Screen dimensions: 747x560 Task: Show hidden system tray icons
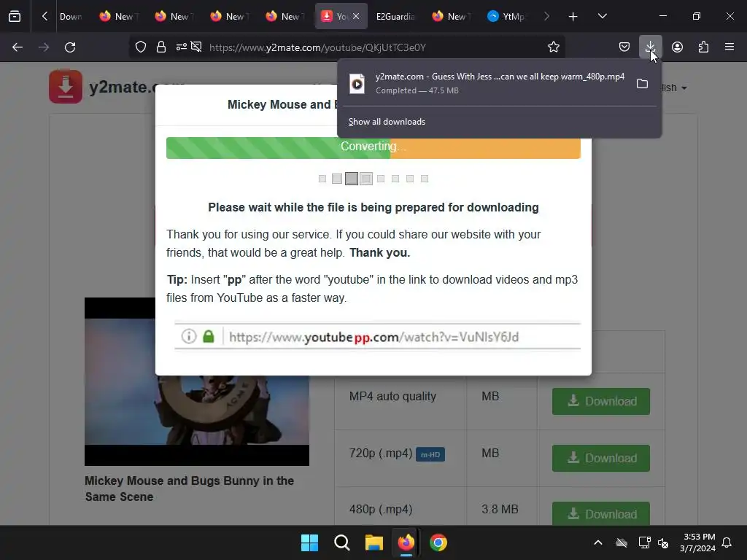(x=598, y=542)
